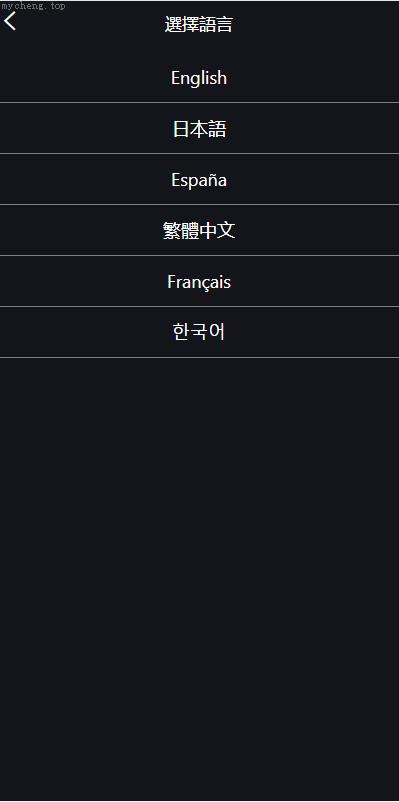Select English as the language

click(x=200, y=77)
